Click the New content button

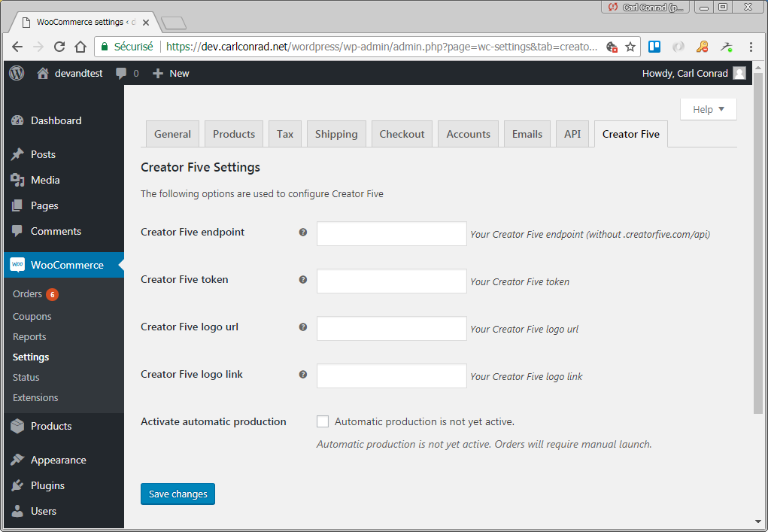click(x=171, y=74)
